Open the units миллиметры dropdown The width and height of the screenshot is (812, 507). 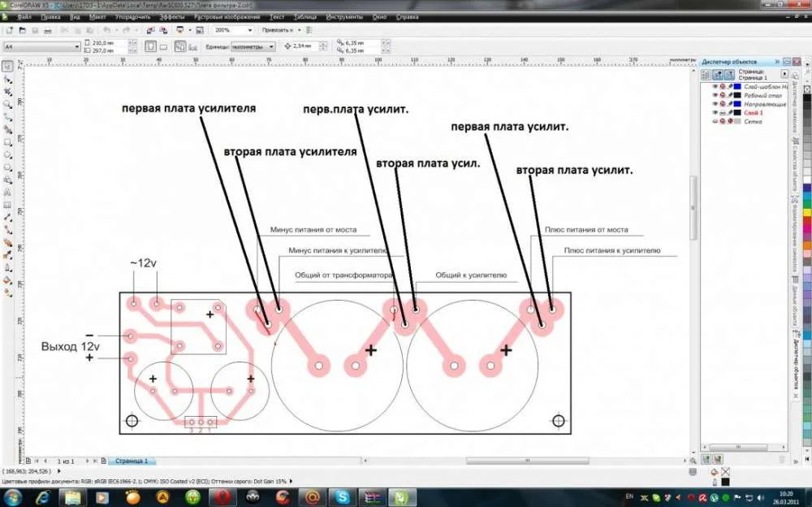271,46
